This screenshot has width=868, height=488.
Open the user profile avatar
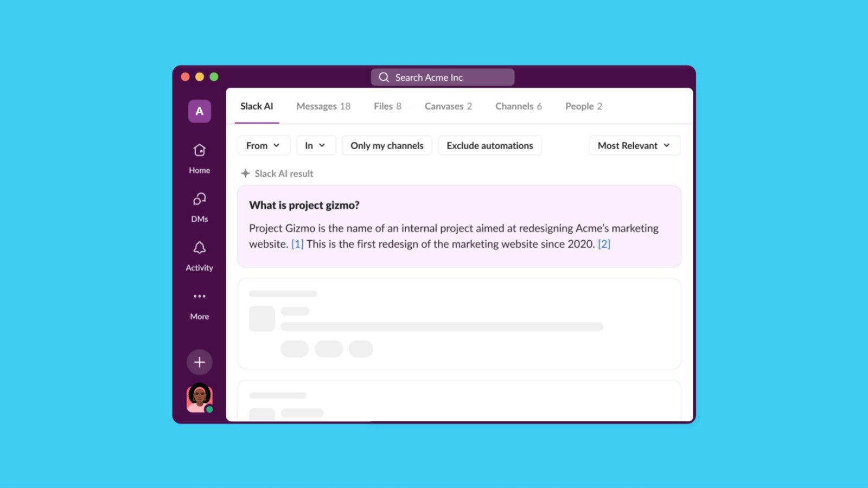click(x=200, y=398)
